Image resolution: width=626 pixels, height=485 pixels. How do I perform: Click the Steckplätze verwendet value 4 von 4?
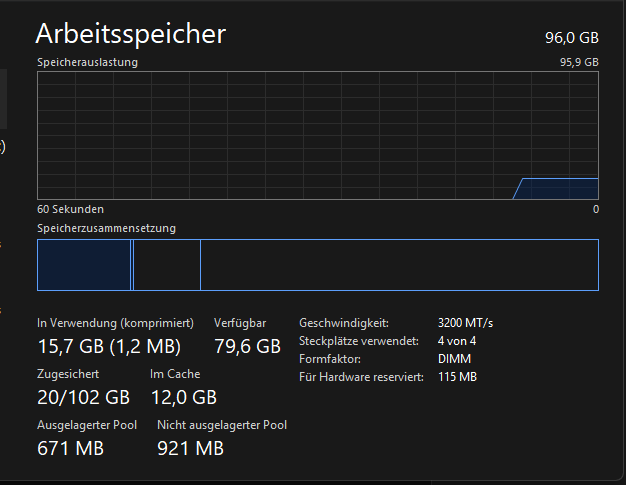pyautogui.click(x=457, y=341)
